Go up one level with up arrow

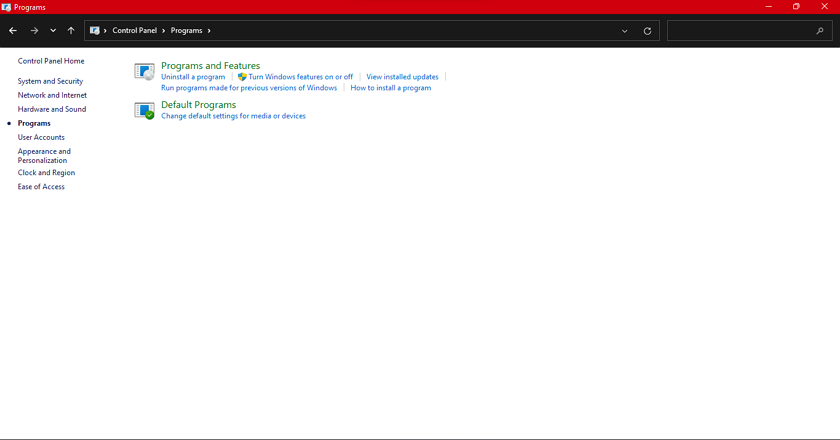tap(71, 31)
